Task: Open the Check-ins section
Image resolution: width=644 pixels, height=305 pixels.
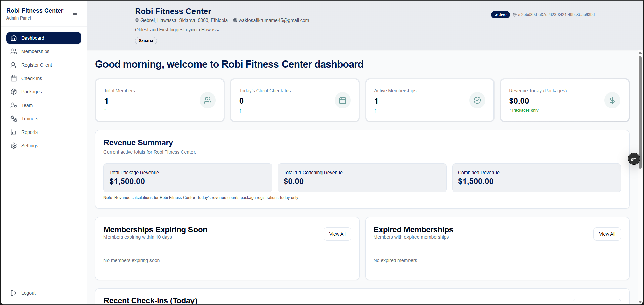Action: click(x=44, y=78)
